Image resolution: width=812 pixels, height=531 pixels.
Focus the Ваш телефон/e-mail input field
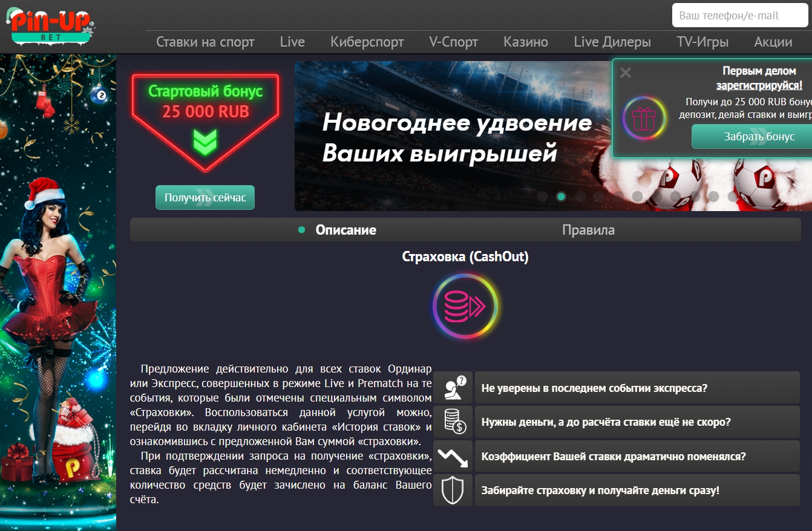click(x=740, y=16)
